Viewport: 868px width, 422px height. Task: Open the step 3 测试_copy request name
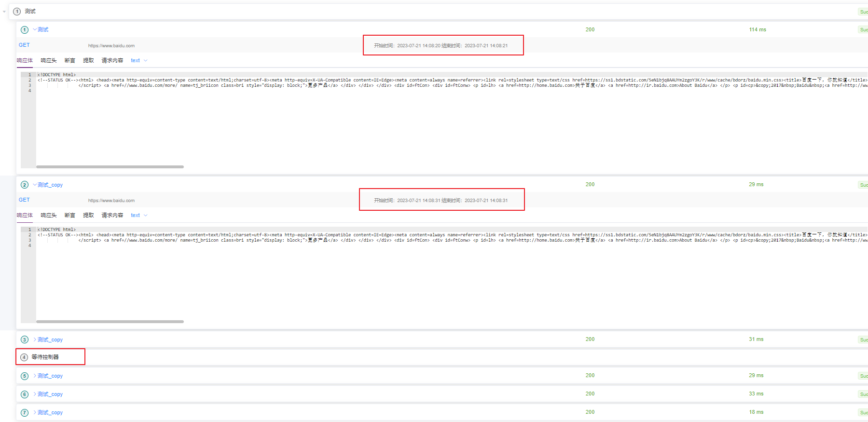[50, 340]
